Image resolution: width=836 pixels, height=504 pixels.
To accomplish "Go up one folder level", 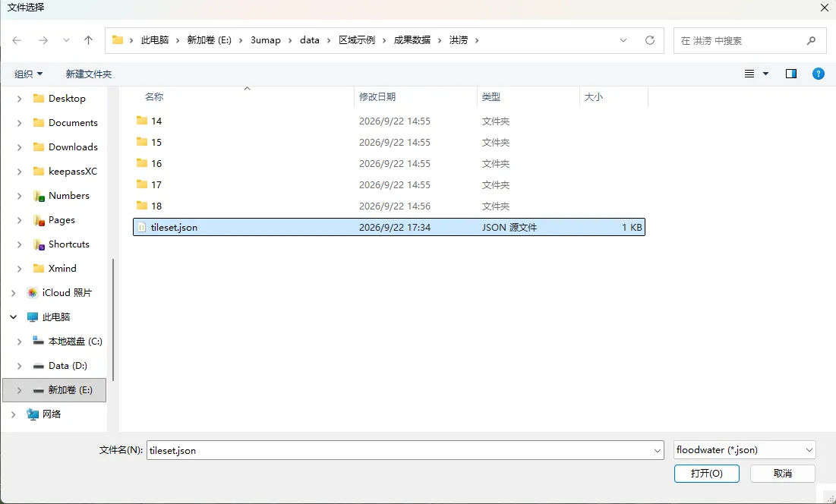I will click(89, 40).
